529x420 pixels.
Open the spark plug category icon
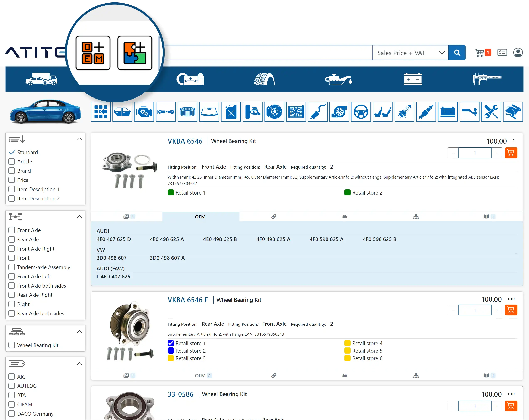[x=426, y=112]
